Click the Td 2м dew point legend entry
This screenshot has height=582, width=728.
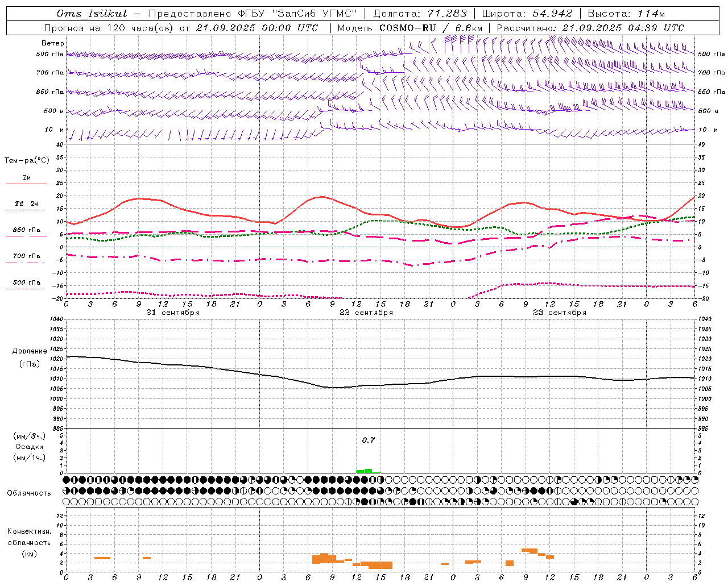click(x=27, y=203)
